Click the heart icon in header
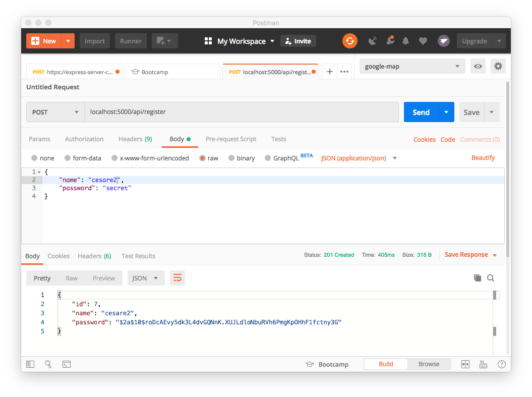532x397 pixels. [423, 41]
